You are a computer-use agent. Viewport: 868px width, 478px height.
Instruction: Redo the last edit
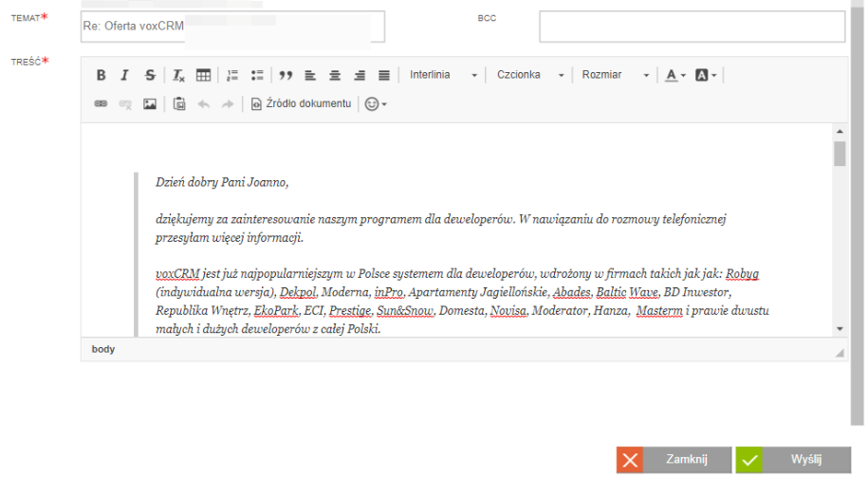228,104
